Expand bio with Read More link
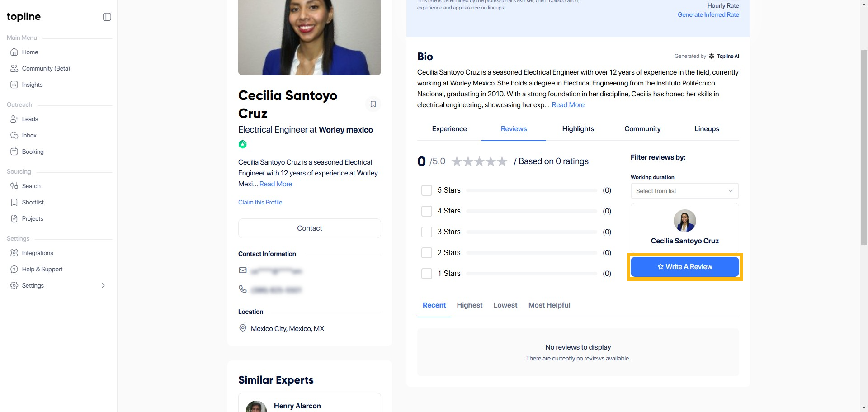868x412 pixels. click(568, 105)
